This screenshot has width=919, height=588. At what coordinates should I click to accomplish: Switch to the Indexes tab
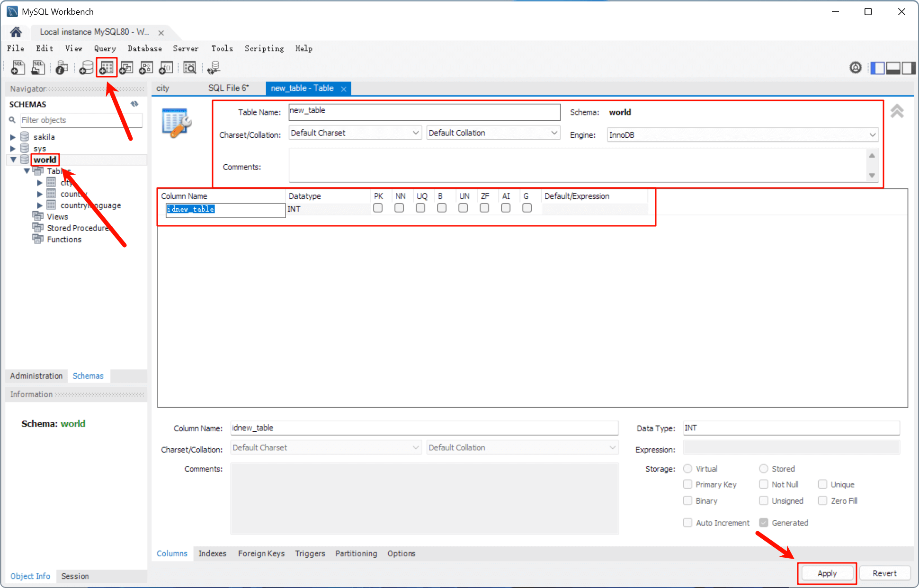point(212,553)
